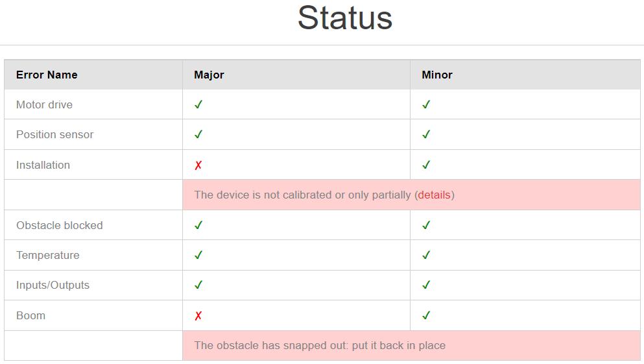
Task: Click the Temperature Minor checkmark icon
Action: coord(426,255)
